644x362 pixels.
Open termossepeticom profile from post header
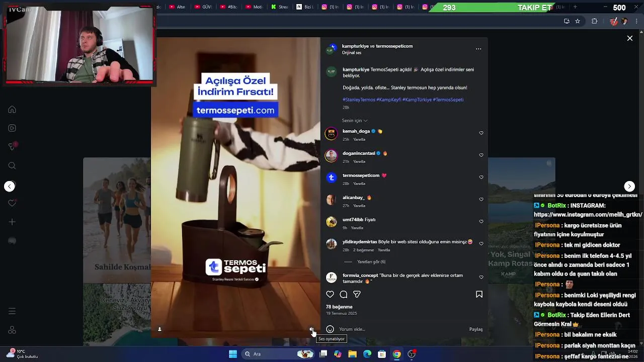pos(394,46)
